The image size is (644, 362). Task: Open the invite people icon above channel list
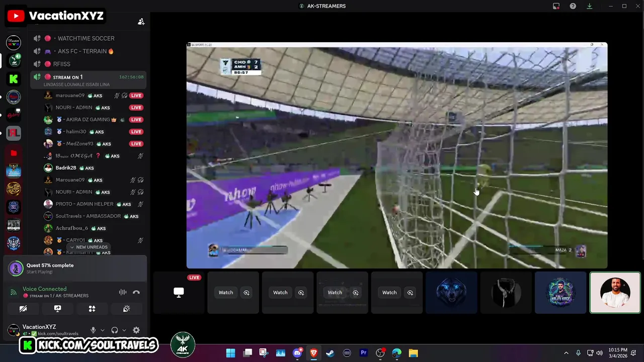coord(141,22)
